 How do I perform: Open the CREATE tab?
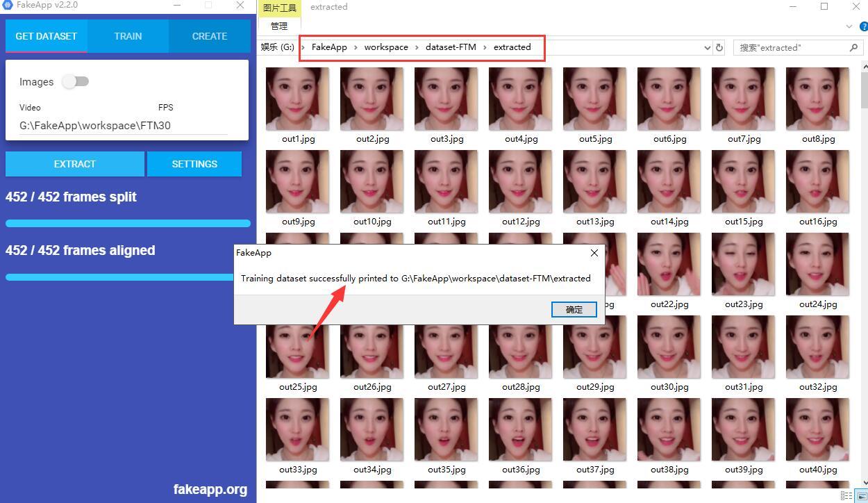point(209,36)
